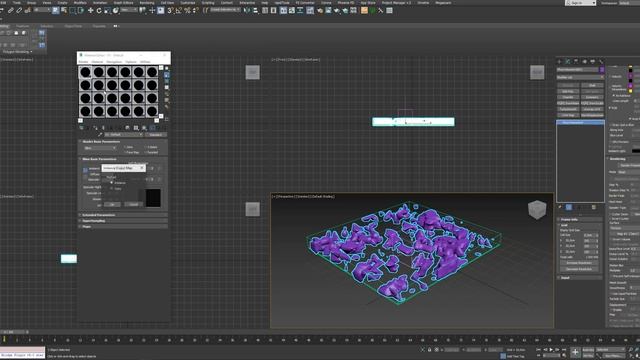Enable the Wire checkbox
The image size is (640, 360).
(x=125, y=147)
